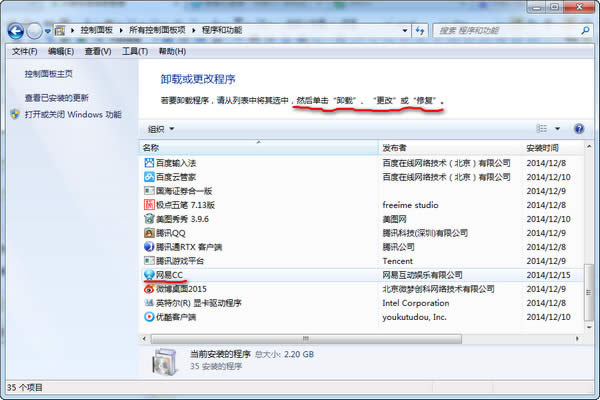Click the Baidu Input Method program icon
This screenshot has height=400, width=600.
pyautogui.click(x=149, y=163)
